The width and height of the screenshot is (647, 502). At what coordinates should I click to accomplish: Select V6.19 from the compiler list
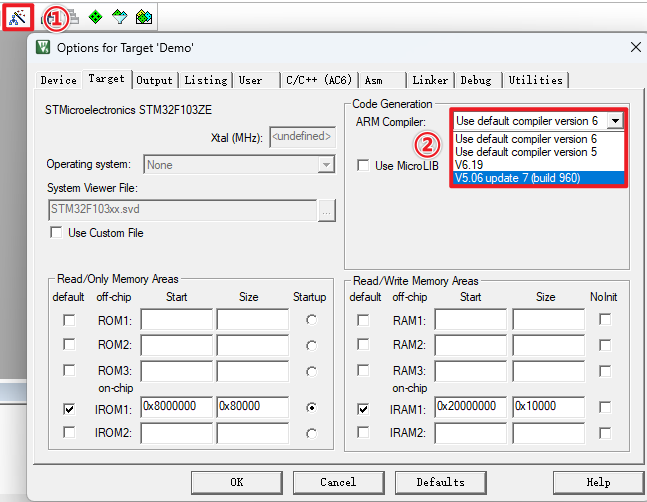click(x=470, y=165)
